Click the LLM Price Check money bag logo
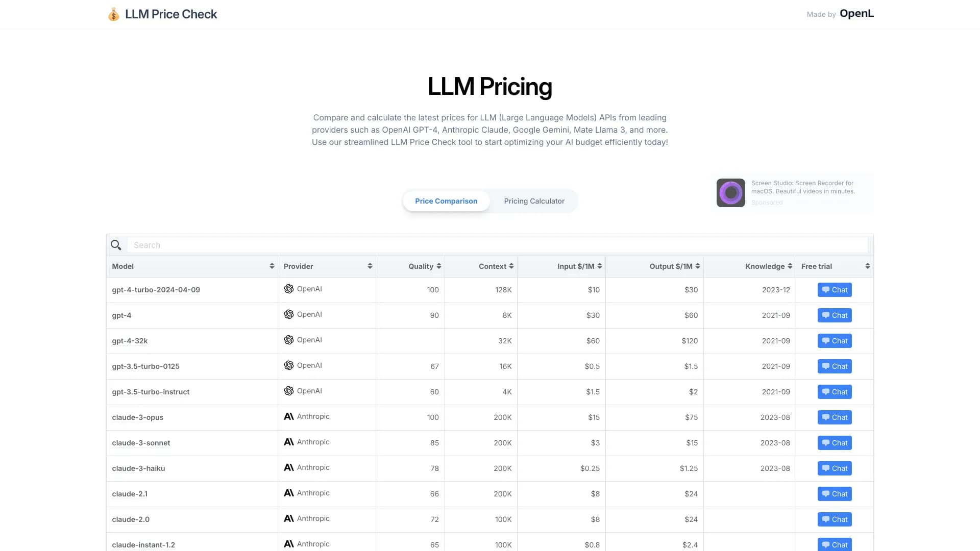 (113, 14)
